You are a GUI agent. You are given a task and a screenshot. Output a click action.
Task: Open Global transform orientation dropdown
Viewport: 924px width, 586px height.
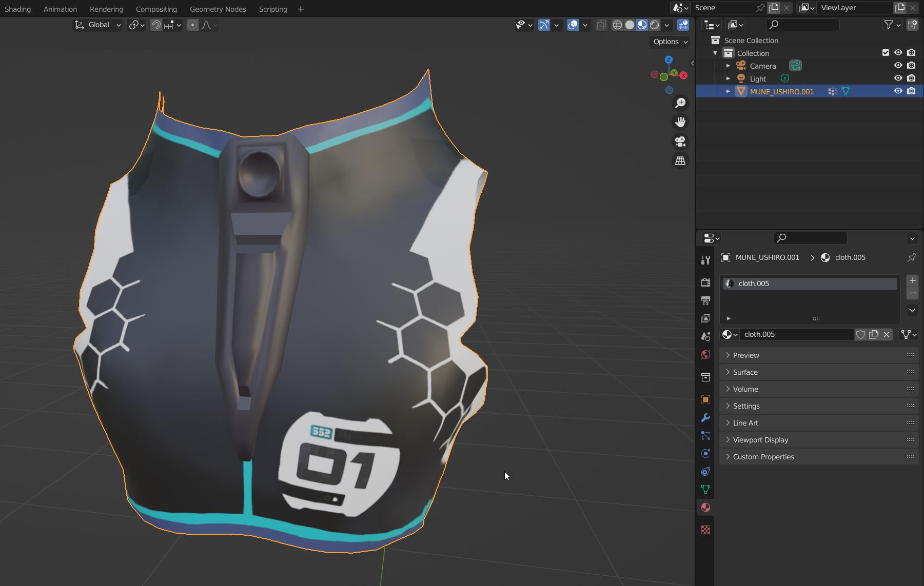97,25
